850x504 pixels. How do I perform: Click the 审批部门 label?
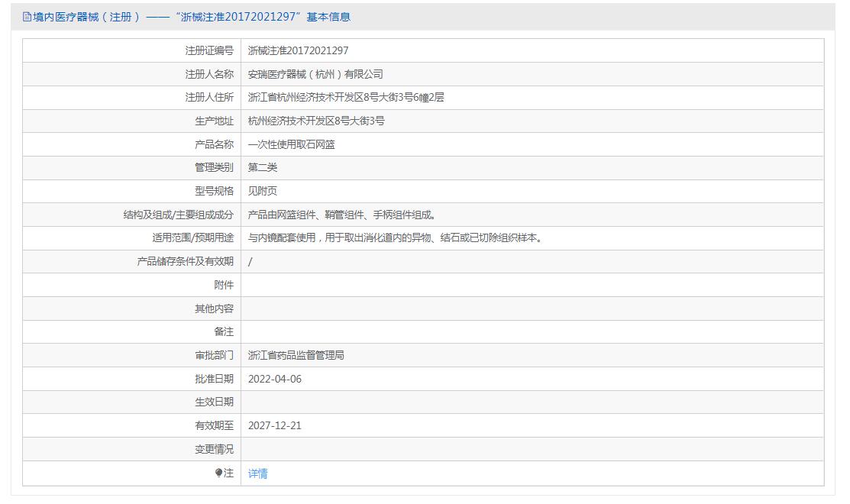coord(214,356)
